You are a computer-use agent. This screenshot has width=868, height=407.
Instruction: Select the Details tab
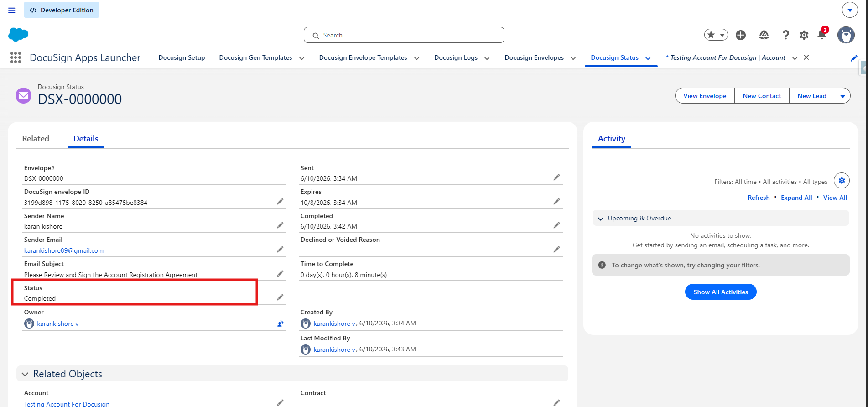86,139
